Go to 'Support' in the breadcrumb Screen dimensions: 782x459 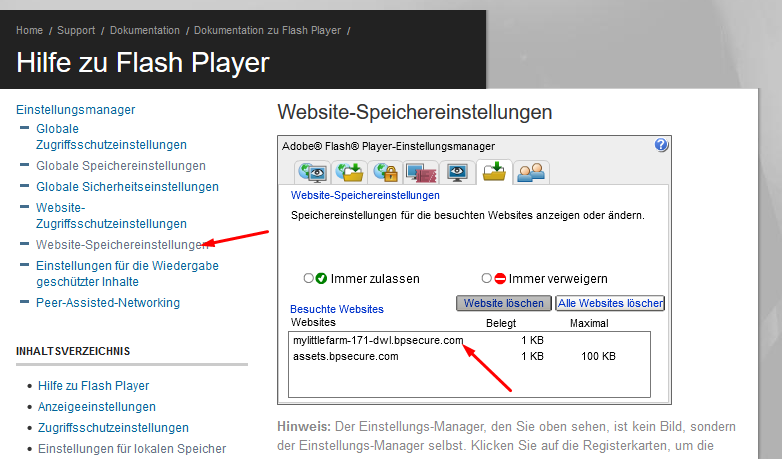[x=76, y=31]
